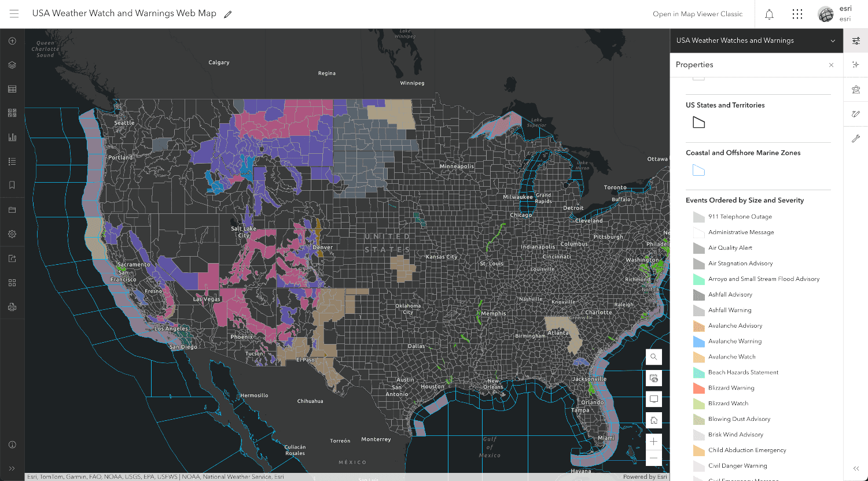Open the Edit pencil tool on the right toolbar
Viewport: 868px width, 481px height.
click(855, 114)
